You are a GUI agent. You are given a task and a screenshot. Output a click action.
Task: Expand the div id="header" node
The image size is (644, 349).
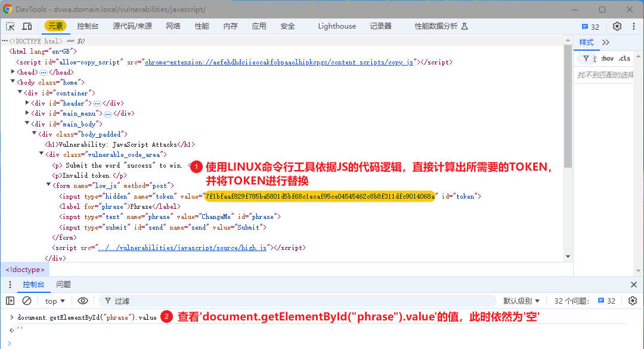(x=27, y=103)
